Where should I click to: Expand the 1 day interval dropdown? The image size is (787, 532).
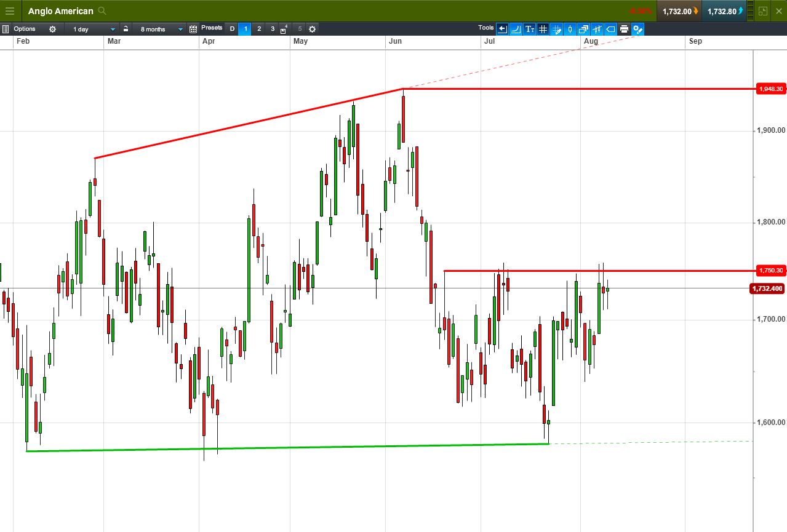click(91, 29)
